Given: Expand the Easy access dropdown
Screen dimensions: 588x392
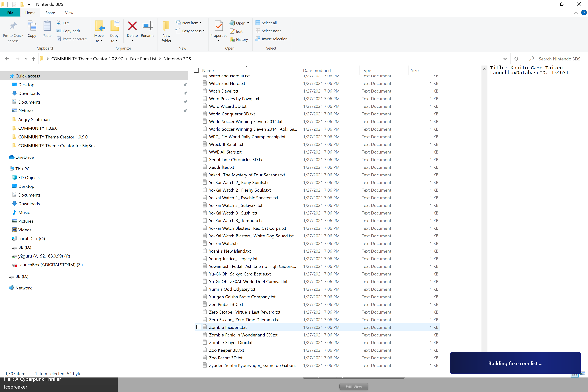Looking at the screenshot, I should pos(204,30).
